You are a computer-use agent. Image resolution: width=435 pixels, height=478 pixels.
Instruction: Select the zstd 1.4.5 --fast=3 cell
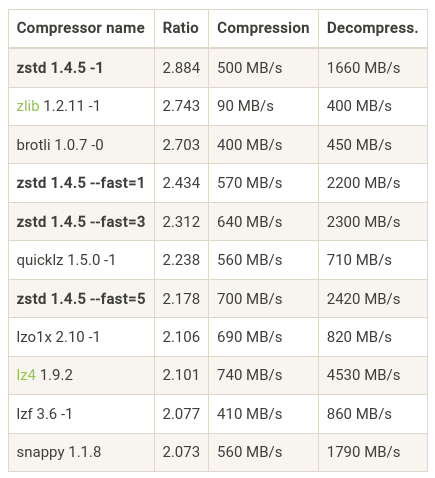click(x=81, y=222)
